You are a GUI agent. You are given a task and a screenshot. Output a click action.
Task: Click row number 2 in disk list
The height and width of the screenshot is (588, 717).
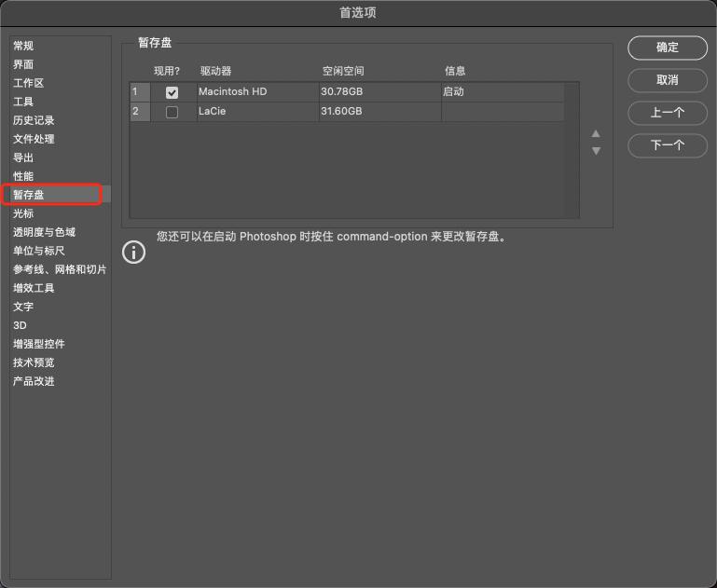point(140,112)
